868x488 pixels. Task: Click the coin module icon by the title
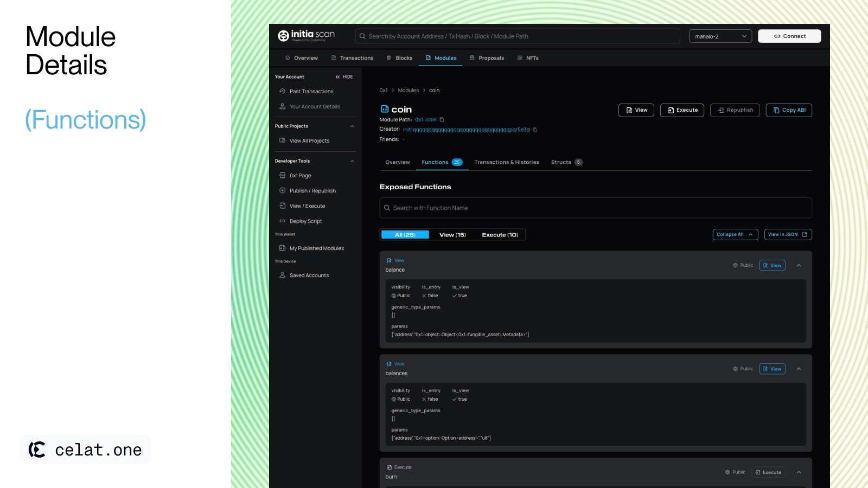(x=385, y=109)
